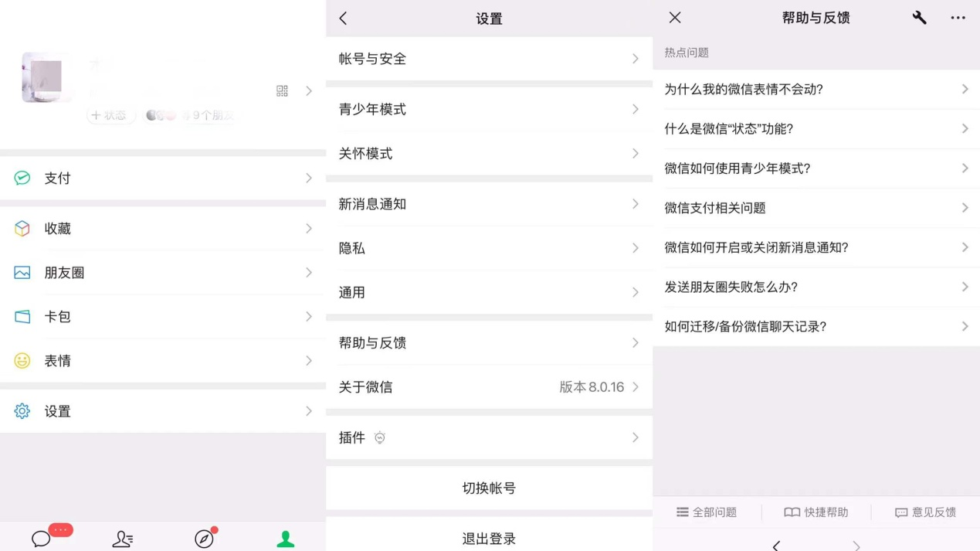Tap the 帮助与反馈 page title
Screen dimensions: 980x551
tap(816, 18)
